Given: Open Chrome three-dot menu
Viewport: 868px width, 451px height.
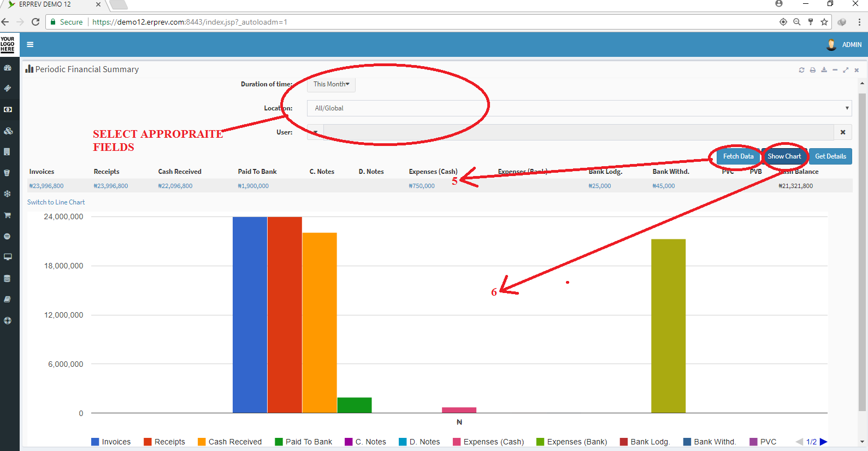Looking at the screenshot, I should [x=859, y=22].
